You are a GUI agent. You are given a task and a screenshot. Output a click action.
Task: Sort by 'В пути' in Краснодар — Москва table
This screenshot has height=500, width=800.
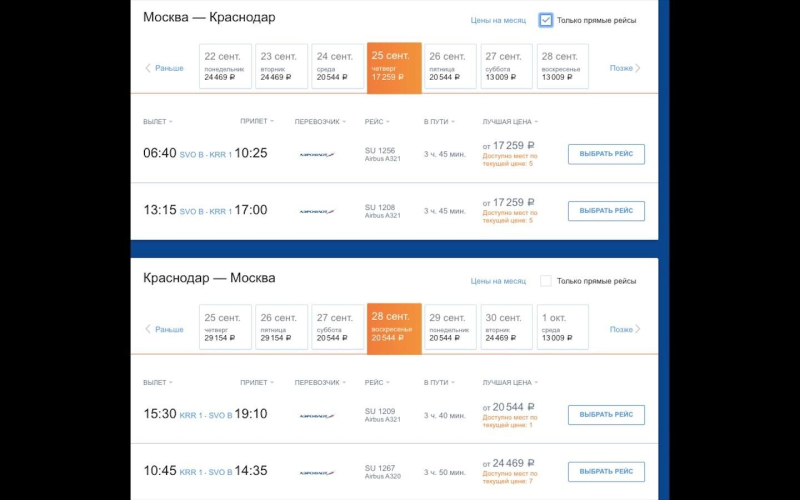[440, 382]
